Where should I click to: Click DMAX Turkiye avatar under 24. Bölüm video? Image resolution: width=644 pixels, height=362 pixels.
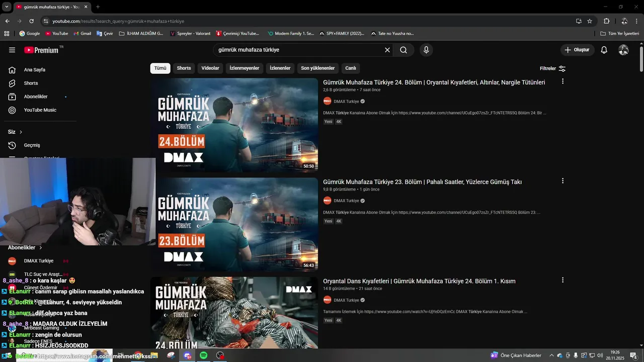coord(327,101)
